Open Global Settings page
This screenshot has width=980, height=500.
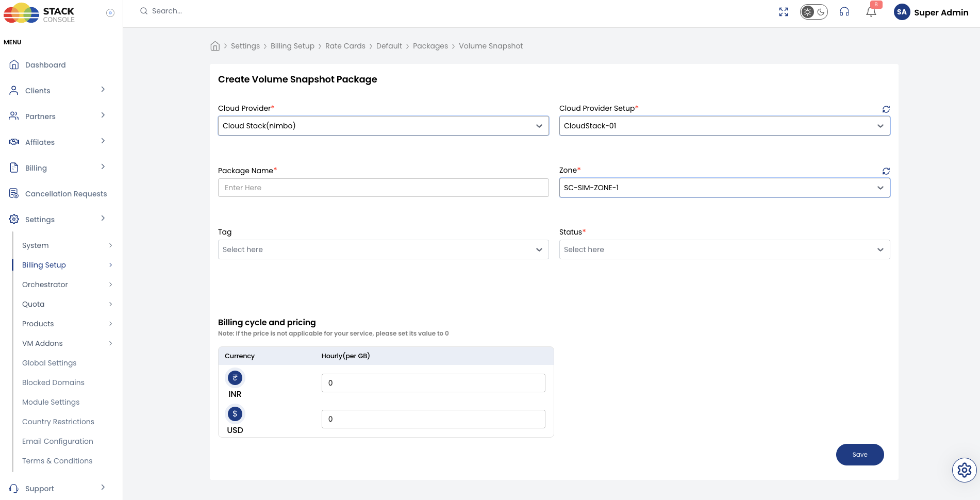49,363
